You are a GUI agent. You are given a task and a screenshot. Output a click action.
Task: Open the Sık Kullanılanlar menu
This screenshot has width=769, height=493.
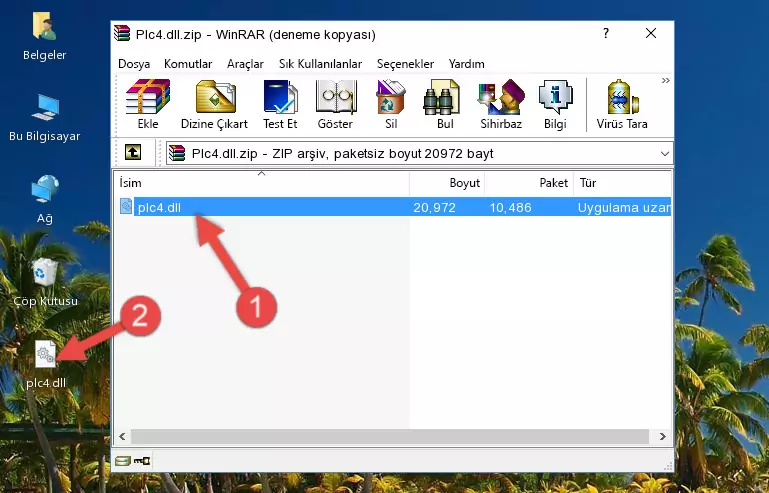[320, 64]
